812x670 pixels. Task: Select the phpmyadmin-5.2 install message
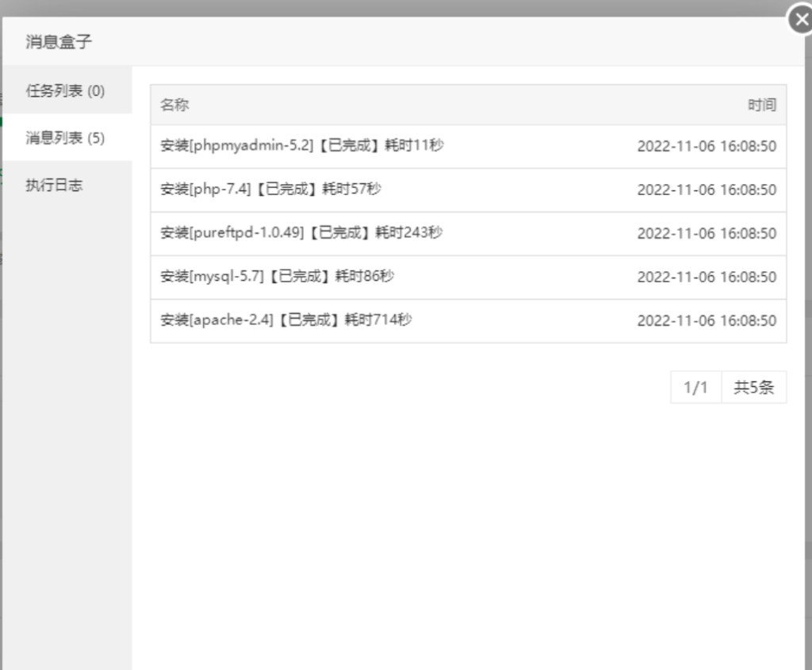(301, 146)
